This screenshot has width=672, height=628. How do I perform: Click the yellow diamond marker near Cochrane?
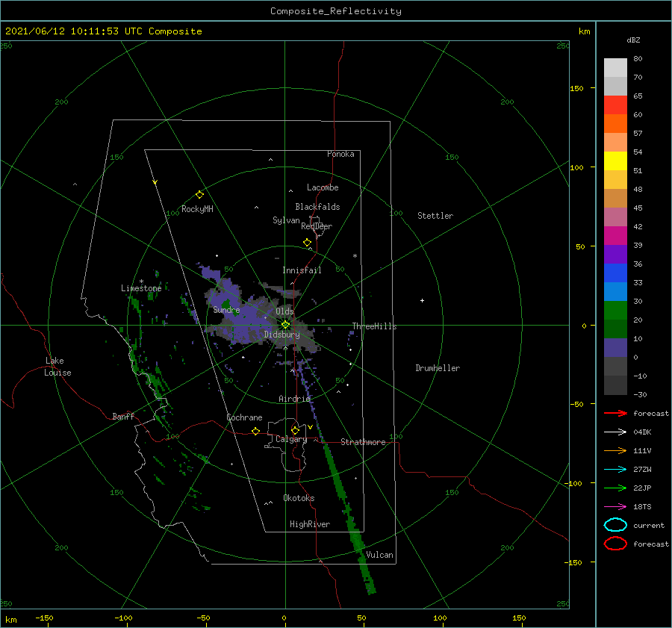(255, 432)
